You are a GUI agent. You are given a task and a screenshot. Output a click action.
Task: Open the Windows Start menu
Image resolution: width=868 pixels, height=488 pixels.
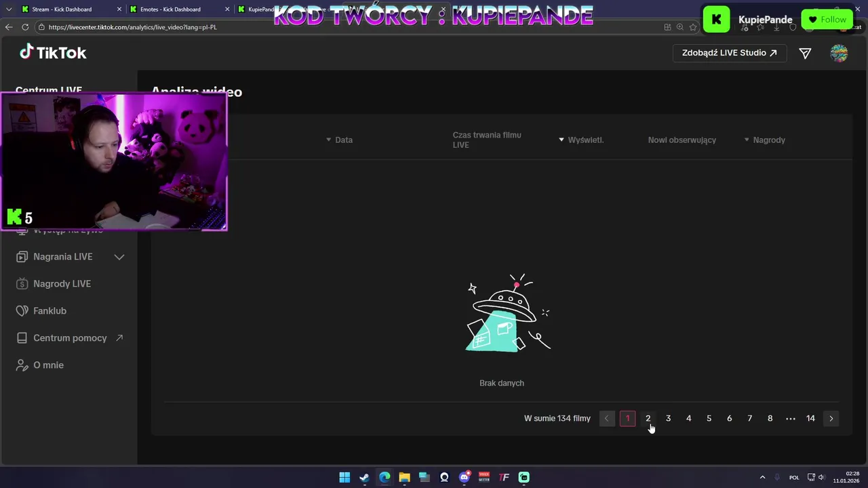344,477
